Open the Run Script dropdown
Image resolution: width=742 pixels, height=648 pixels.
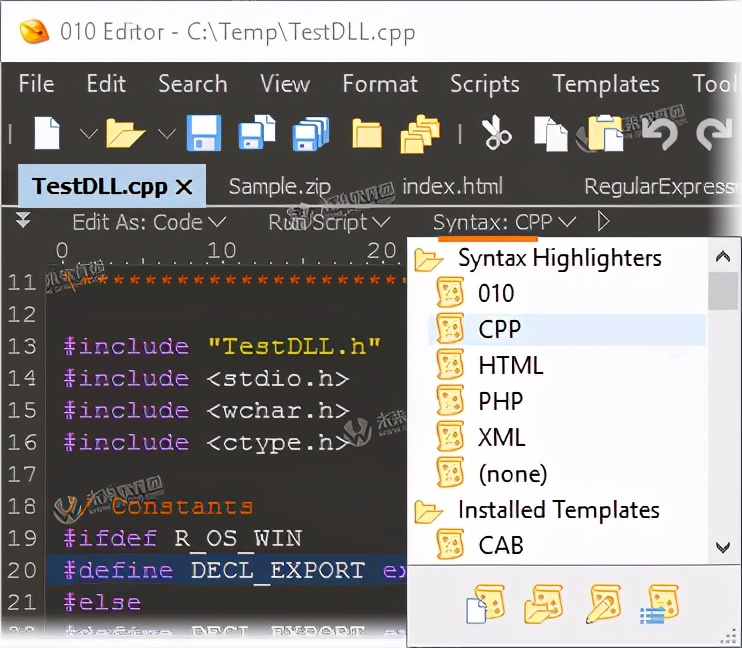coord(329,222)
